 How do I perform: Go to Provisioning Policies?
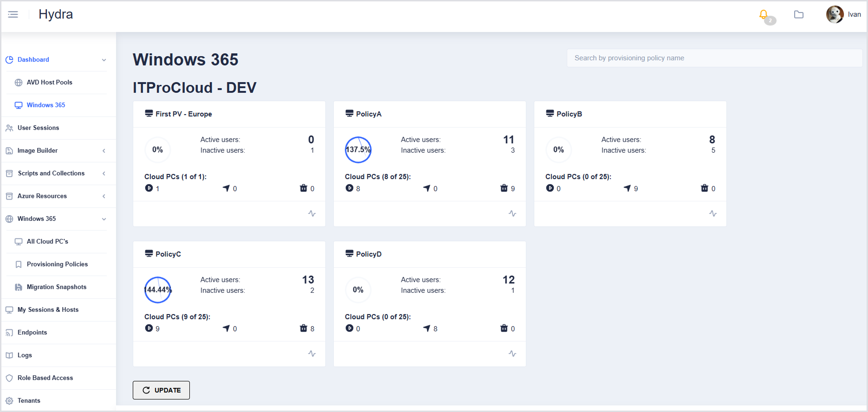click(x=57, y=264)
